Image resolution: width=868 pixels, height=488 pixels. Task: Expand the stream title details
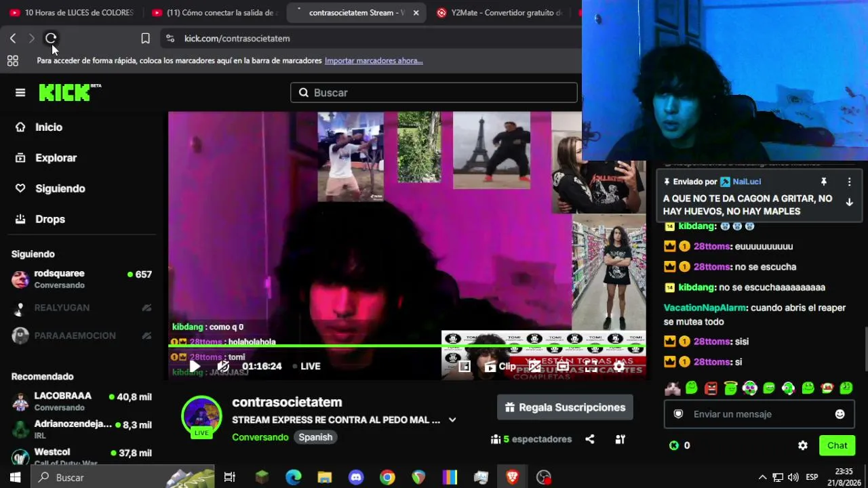point(452,420)
